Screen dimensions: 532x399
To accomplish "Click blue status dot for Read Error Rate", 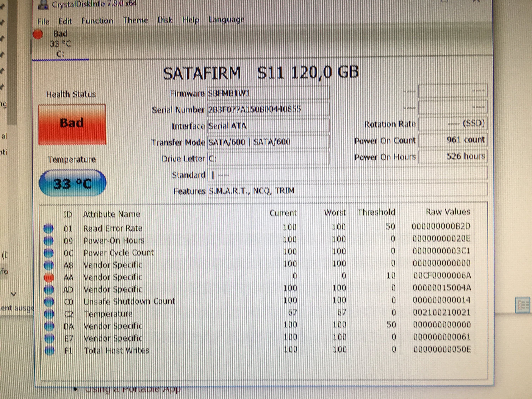I will click(x=49, y=228).
